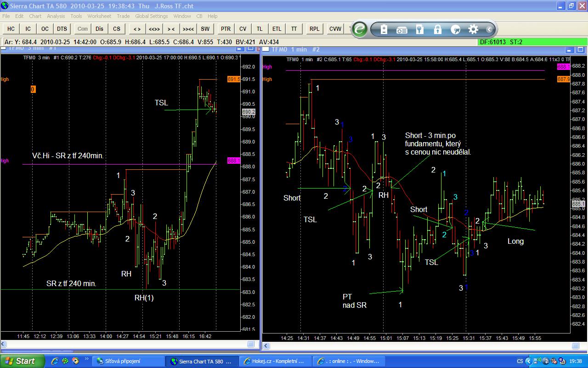Click the CS toolbar button
Screen dimensions: 588x368
(x=117, y=29)
